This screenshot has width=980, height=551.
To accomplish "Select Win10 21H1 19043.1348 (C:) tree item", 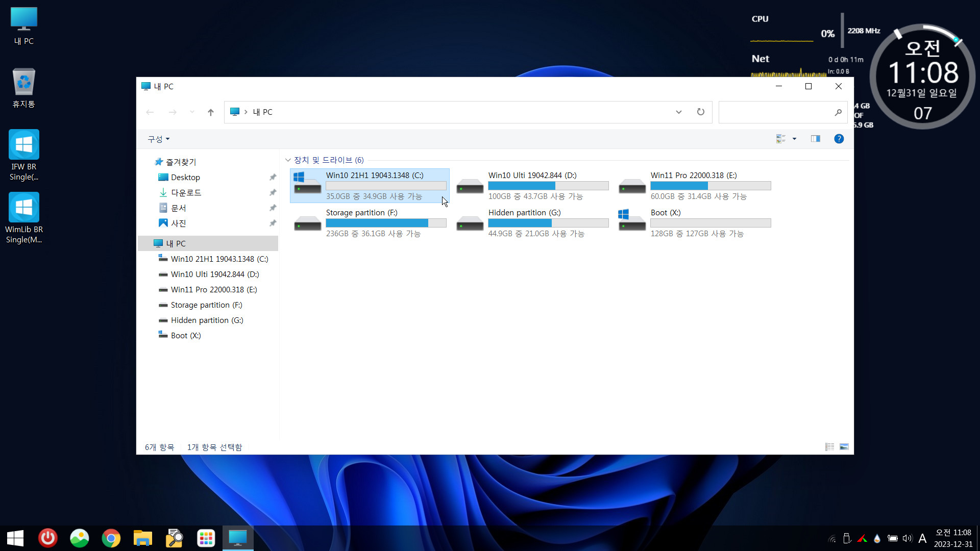I will [x=219, y=258].
